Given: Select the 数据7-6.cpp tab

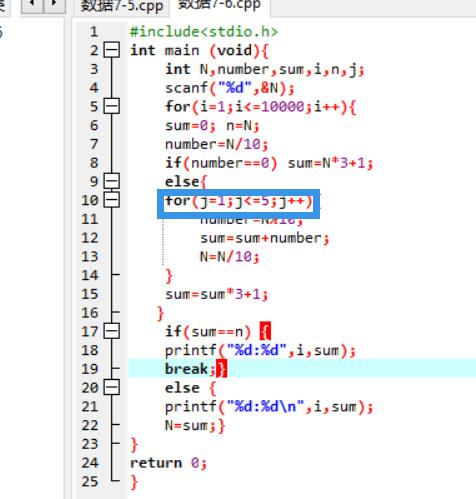Looking at the screenshot, I should [220, 5].
